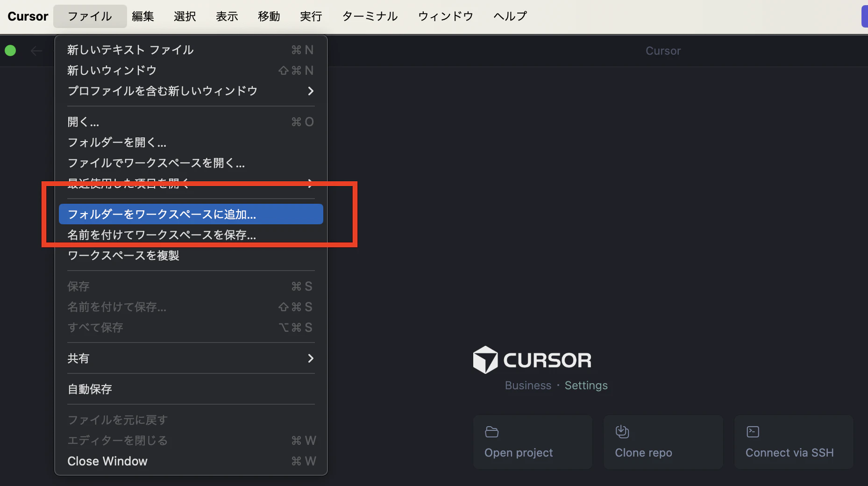Choose 開く... menu item
The image size is (868, 486).
pos(191,122)
